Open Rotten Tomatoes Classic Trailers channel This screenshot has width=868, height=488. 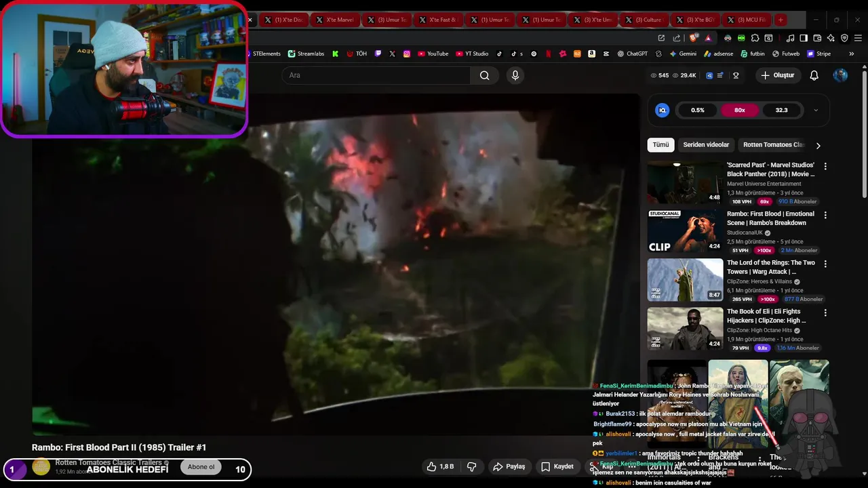(x=108, y=462)
